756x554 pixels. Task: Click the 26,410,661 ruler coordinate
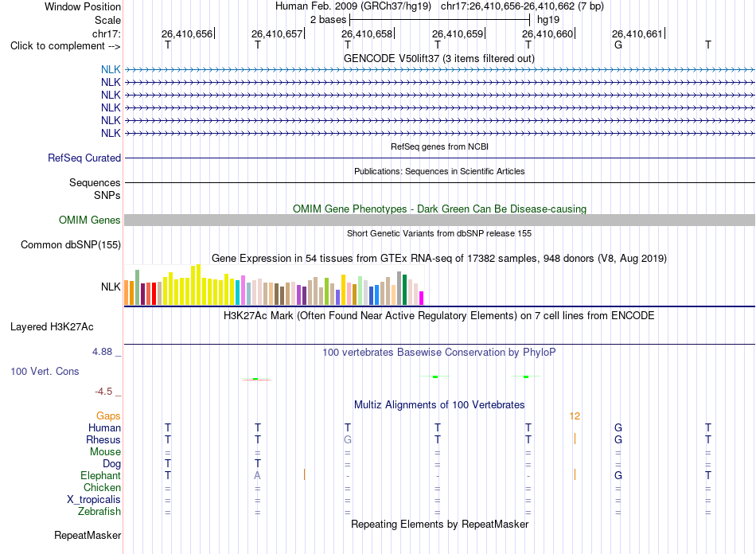pyautogui.click(x=637, y=33)
